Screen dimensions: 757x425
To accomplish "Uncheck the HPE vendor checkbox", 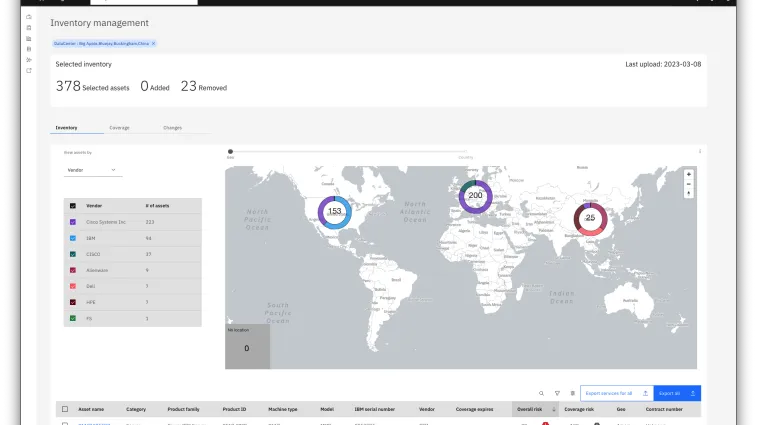I will click(x=73, y=302).
